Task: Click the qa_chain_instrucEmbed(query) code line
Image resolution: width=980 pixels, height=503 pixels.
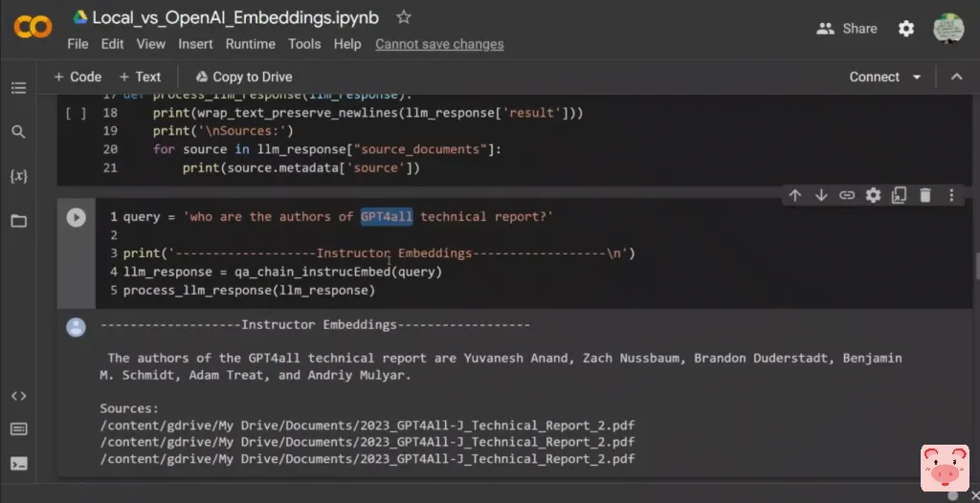Action: 282,272
